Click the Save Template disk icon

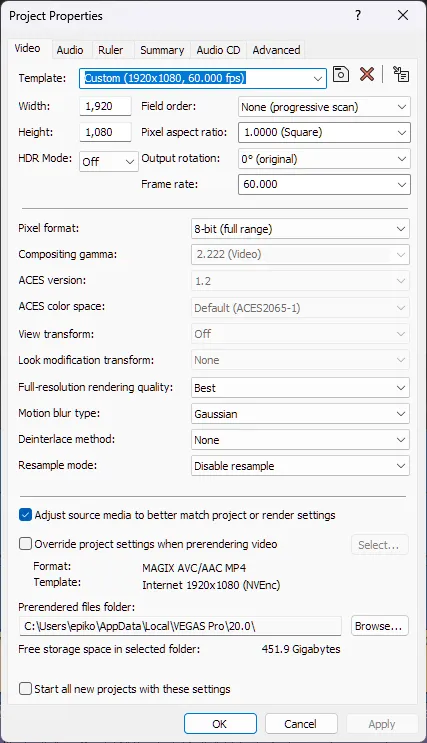341,74
